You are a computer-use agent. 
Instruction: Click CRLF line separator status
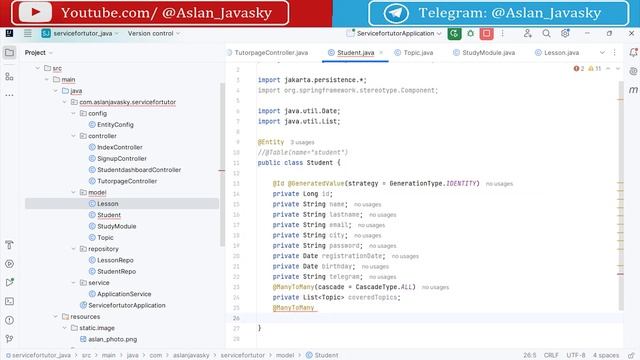pyautogui.click(x=551, y=356)
